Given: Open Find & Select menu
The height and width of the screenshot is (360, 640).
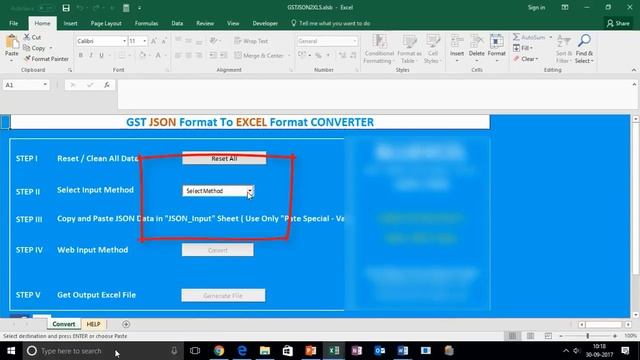Looking at the screenshot, I should [584, 49].
